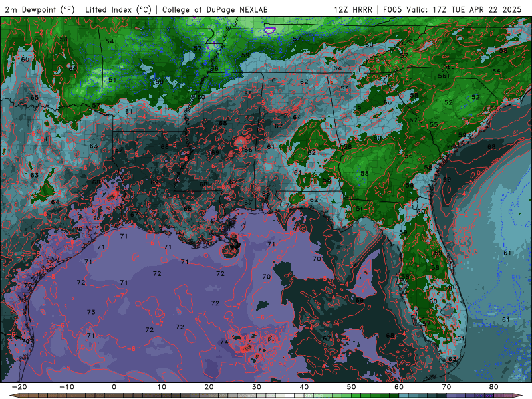This screenshot has height=399, width=532.
Task: Click the "20" colorbar scale label
Action: click(x=209, y=387)
